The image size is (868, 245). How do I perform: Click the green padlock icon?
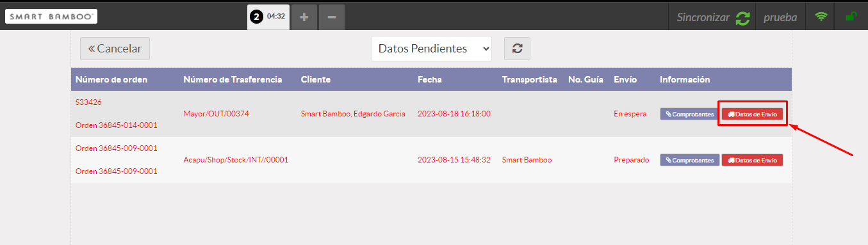coord(851,17)
